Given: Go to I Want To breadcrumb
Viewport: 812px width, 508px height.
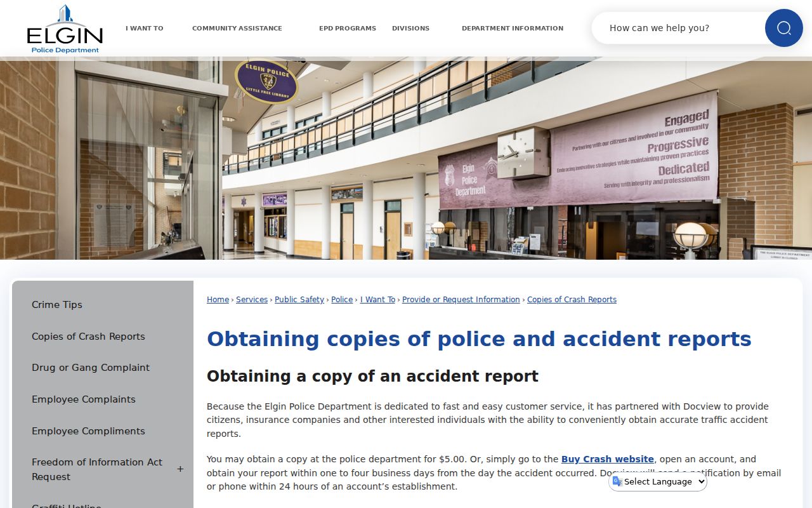Looking at the screenshot, I should (377, 300).
